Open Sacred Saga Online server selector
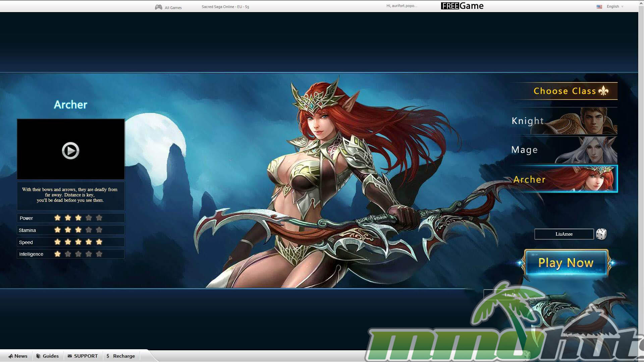The height and width of the screenshot is (362, 644). 225,7
